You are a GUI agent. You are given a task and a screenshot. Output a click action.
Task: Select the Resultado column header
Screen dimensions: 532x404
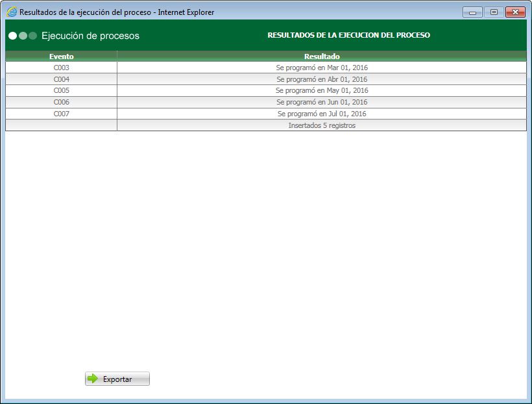(322, 57)
